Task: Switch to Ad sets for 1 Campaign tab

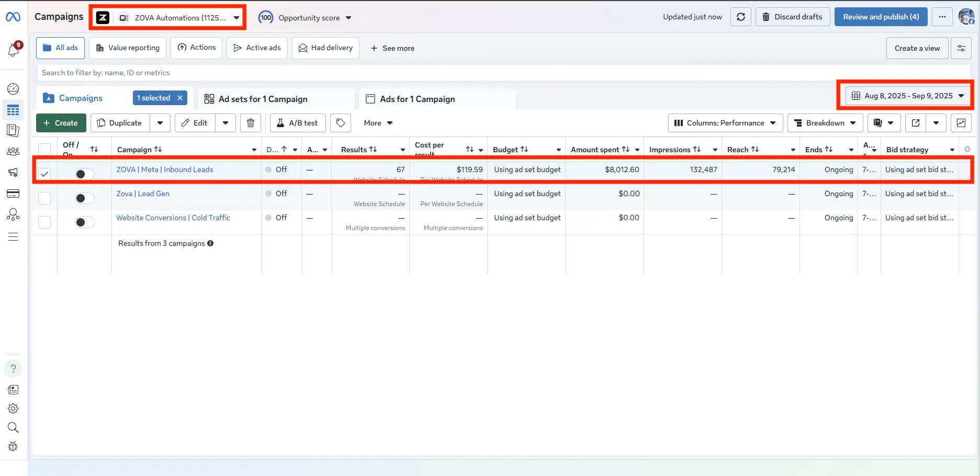Action: pyautogui.click(x=263, y=99)
